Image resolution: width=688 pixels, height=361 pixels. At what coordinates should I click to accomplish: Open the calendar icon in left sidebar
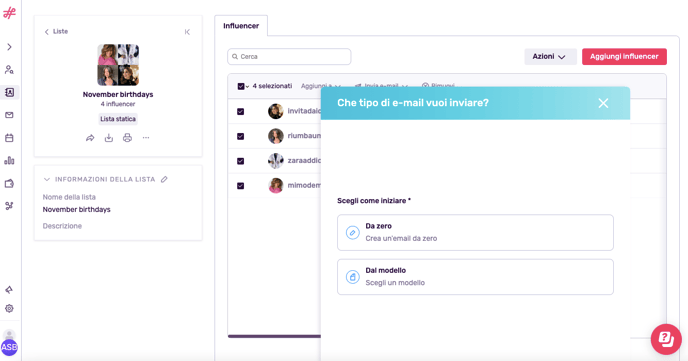coord(9,138)
